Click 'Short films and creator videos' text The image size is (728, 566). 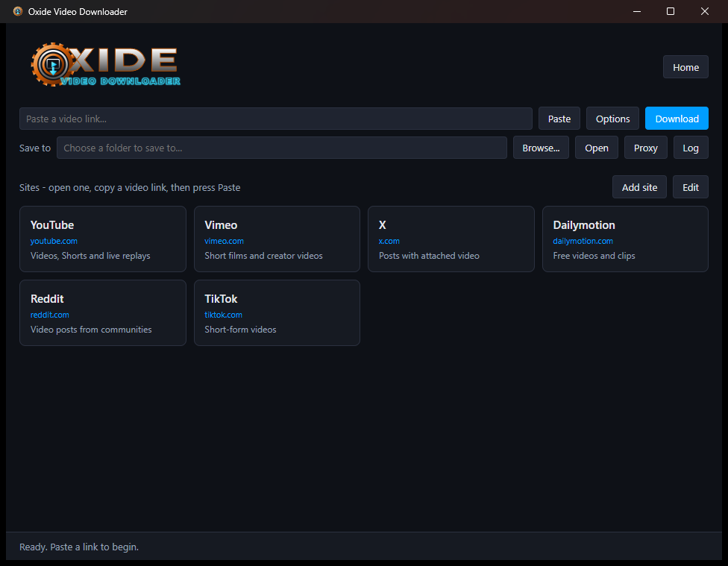coord(263,256)
